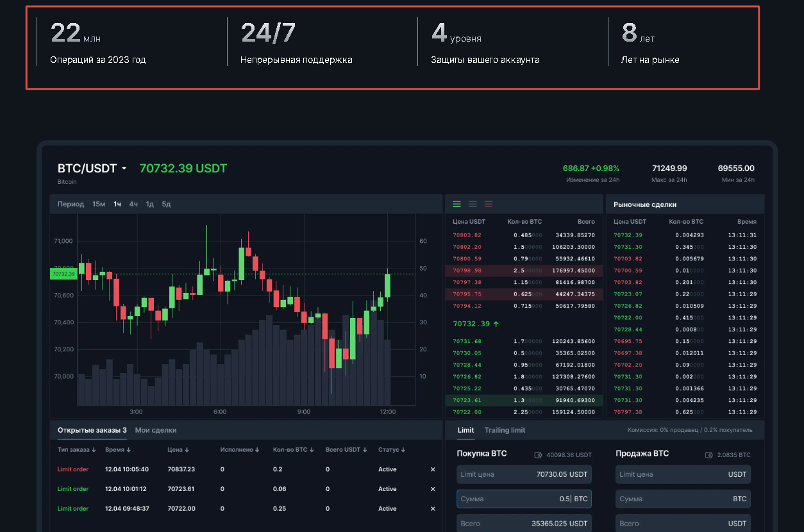
Task: Select bid row priced 70731.68
Action: click(x=524, y=342)
